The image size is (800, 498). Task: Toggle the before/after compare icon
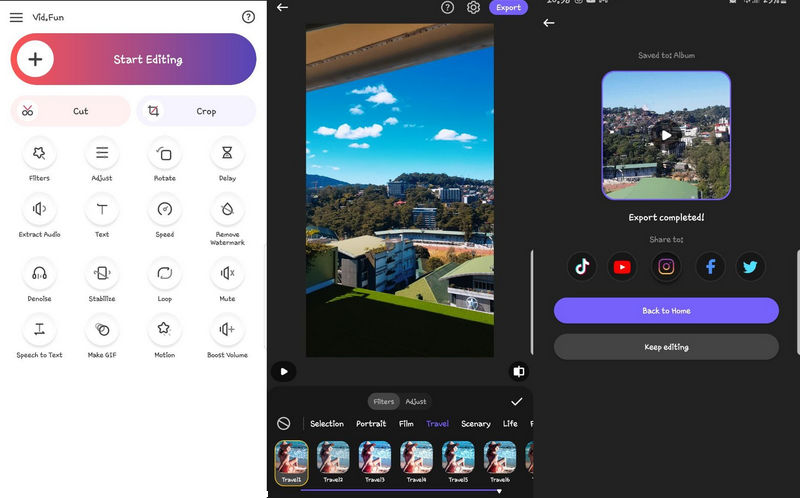[x=518, y=371]
